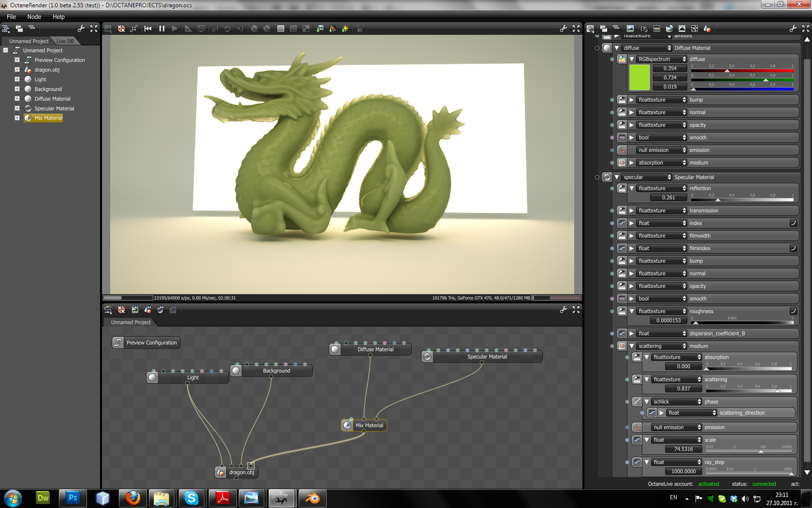
Task: Open node inspector wrench settings
Action: 793,29
